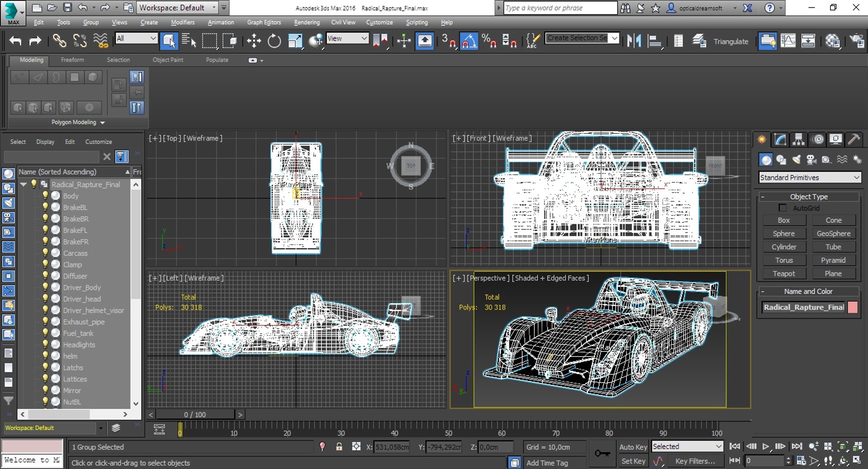This screenshot has height=469, width=868.
Task: Open the Create command panel tab
Action: click(x=762, y=139)
